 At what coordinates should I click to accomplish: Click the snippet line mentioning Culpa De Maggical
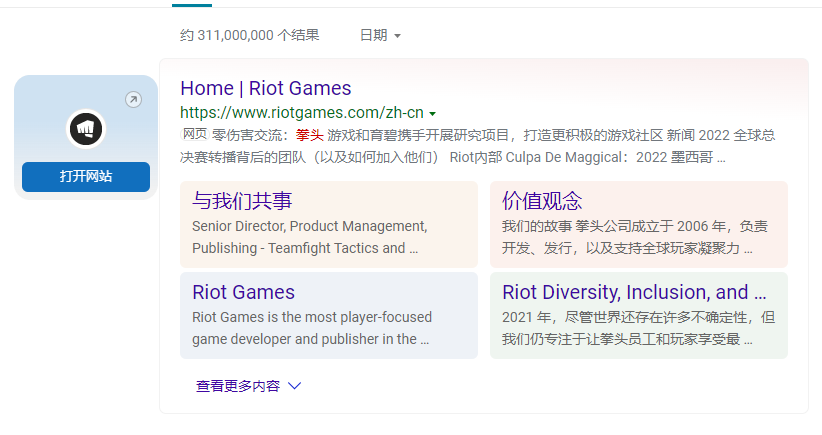(453, 157)
